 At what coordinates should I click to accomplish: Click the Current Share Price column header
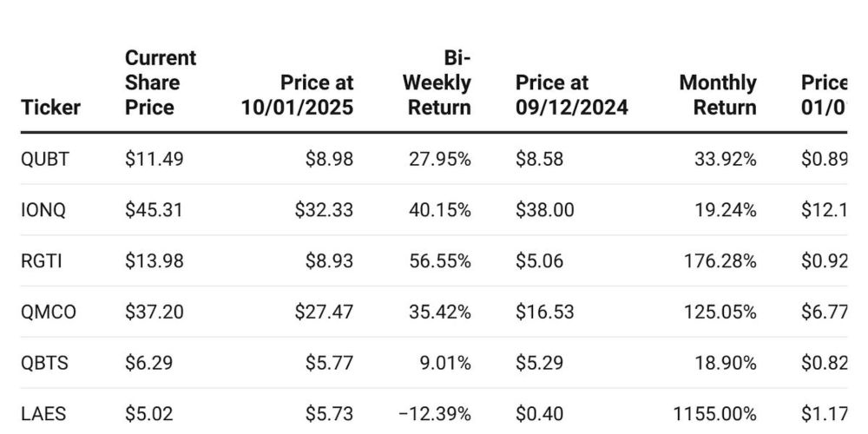coord(161,82)
